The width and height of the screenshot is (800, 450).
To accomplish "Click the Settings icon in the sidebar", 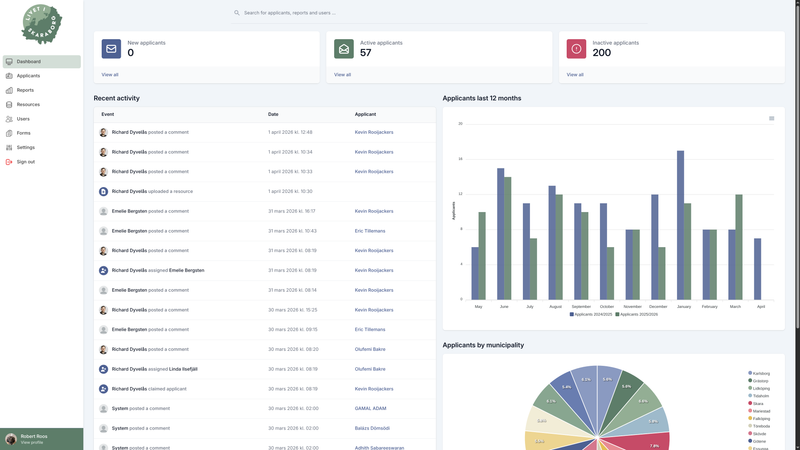I will (9, 147).
